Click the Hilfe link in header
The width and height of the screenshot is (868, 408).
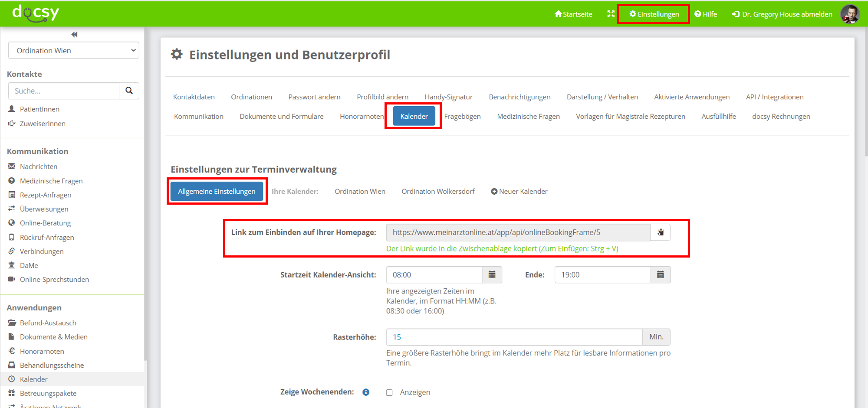[x=706, y=14]
